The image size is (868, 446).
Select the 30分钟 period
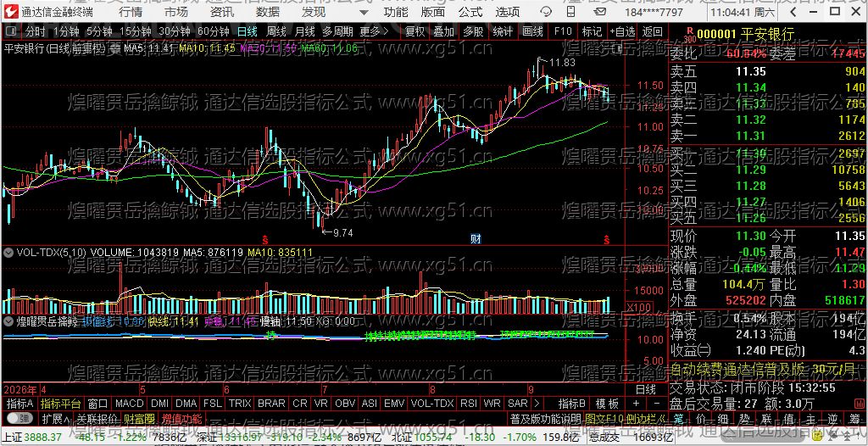coord(174,31)
